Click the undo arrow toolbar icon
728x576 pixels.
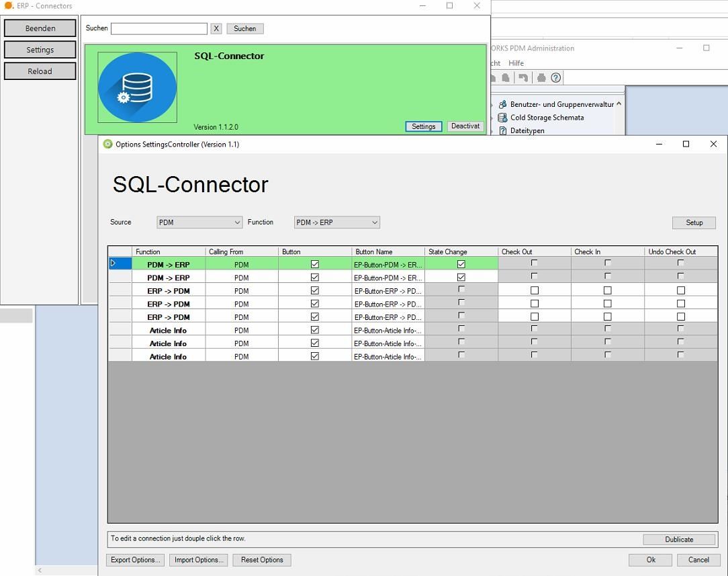coord(525,77)
